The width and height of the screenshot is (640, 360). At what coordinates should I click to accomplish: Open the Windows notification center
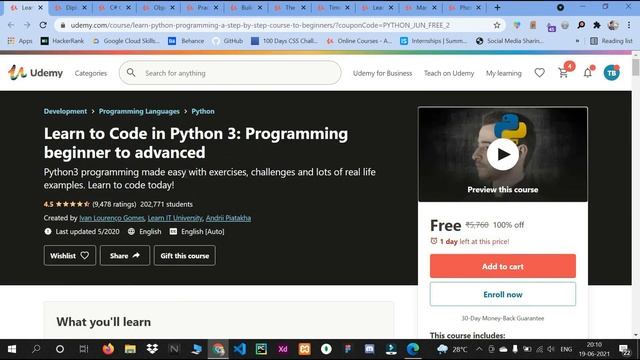[x=624, y=349]
